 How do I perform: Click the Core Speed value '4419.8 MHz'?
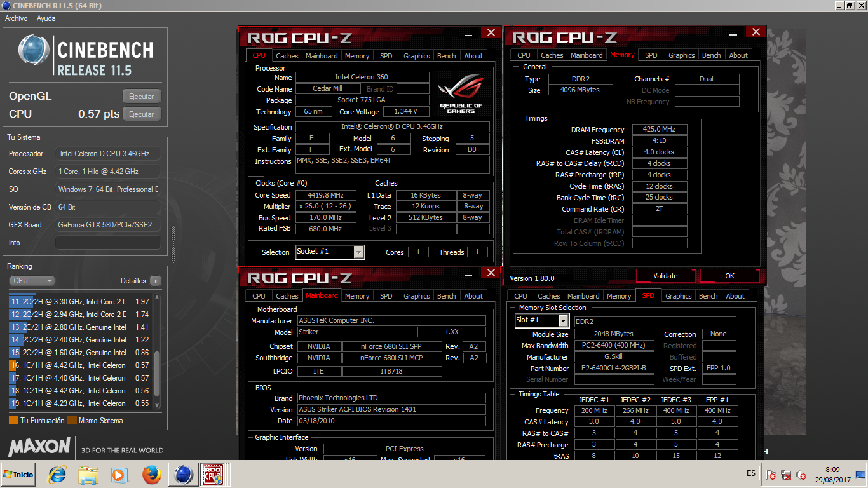point(325,195)
